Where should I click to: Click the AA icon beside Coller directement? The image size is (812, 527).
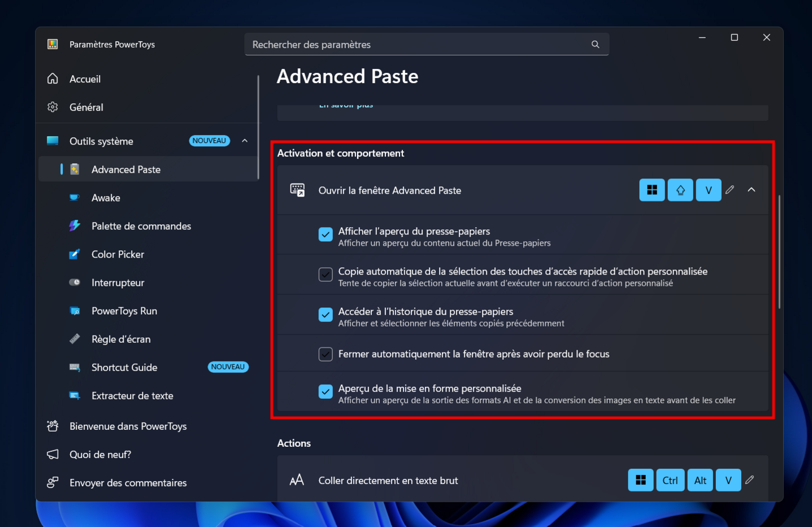297,480
